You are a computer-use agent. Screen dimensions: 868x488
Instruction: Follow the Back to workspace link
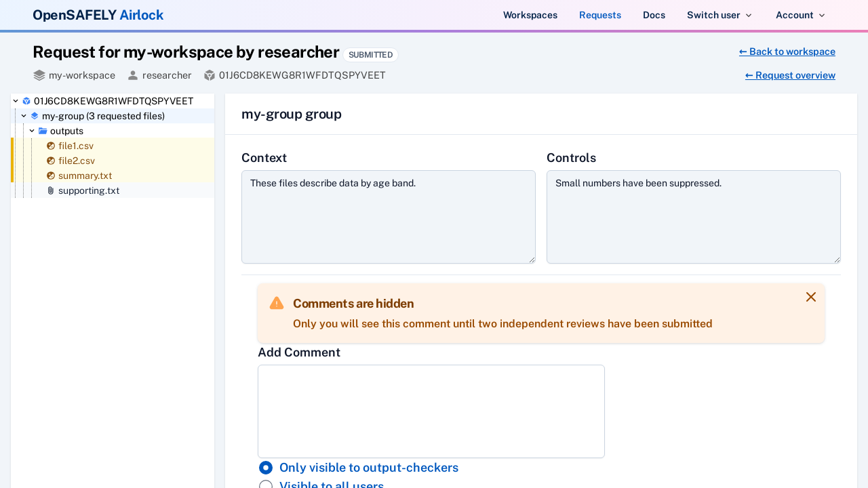pyautogui.click(x=787, y=52)
